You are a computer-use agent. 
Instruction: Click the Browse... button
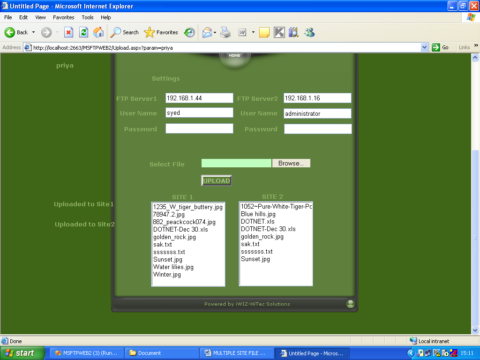(x=291, y=163)
